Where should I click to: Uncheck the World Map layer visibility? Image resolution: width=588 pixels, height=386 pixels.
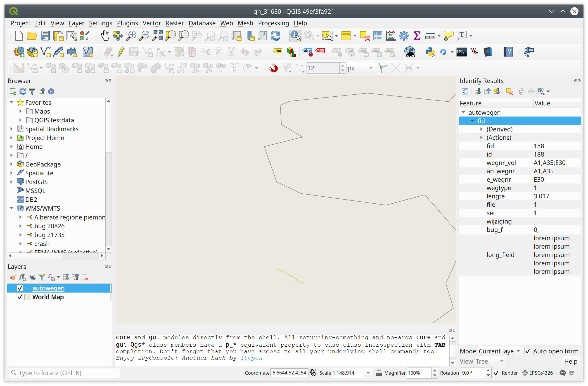coord(20,297)
